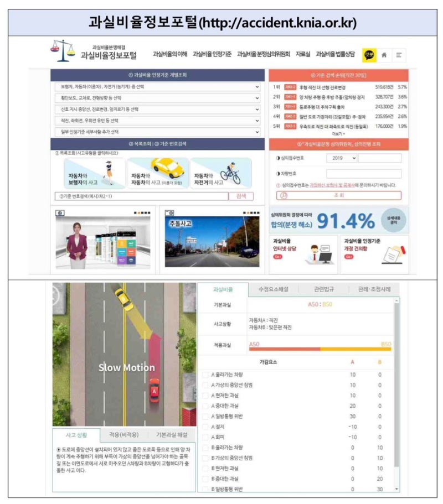443x504 pixels.
Task: Follow 가입하신 보험사 및 공제사 link
Action: pyautogui.click(x=332, y=185)
